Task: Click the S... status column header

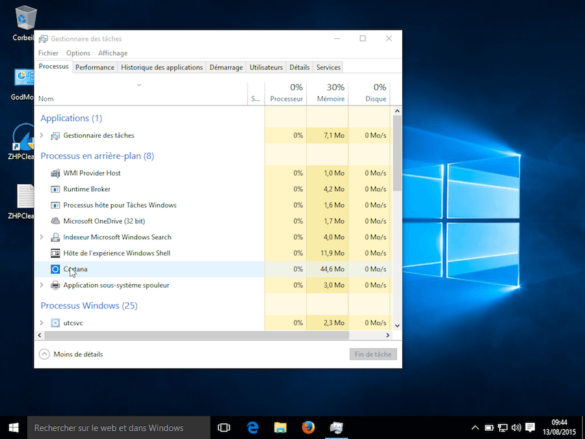Action: (x=256, y=93)
